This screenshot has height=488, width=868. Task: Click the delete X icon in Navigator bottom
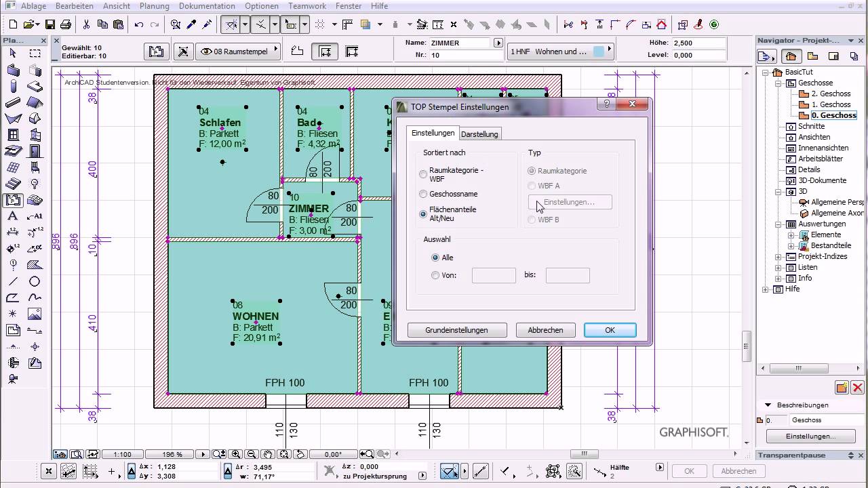tap(858, 388)
